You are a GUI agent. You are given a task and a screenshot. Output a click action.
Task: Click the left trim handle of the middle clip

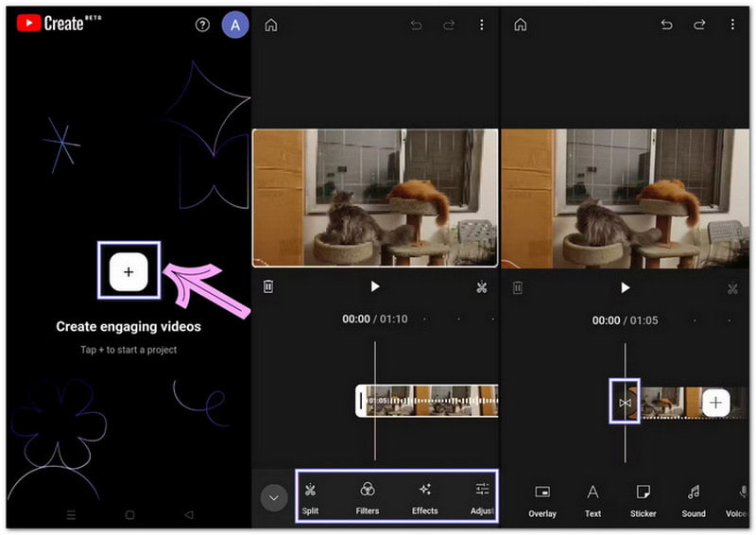tap(361, 401)
